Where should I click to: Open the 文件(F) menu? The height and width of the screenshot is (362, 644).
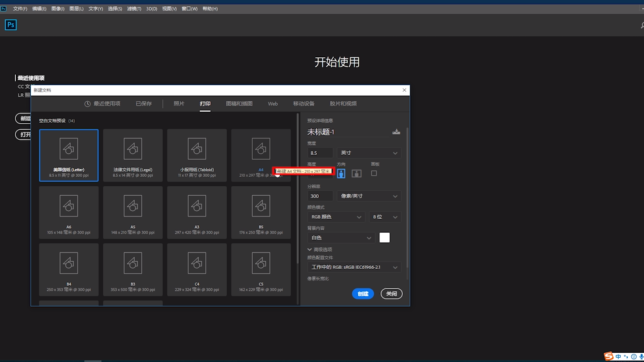tap(20, 9)
